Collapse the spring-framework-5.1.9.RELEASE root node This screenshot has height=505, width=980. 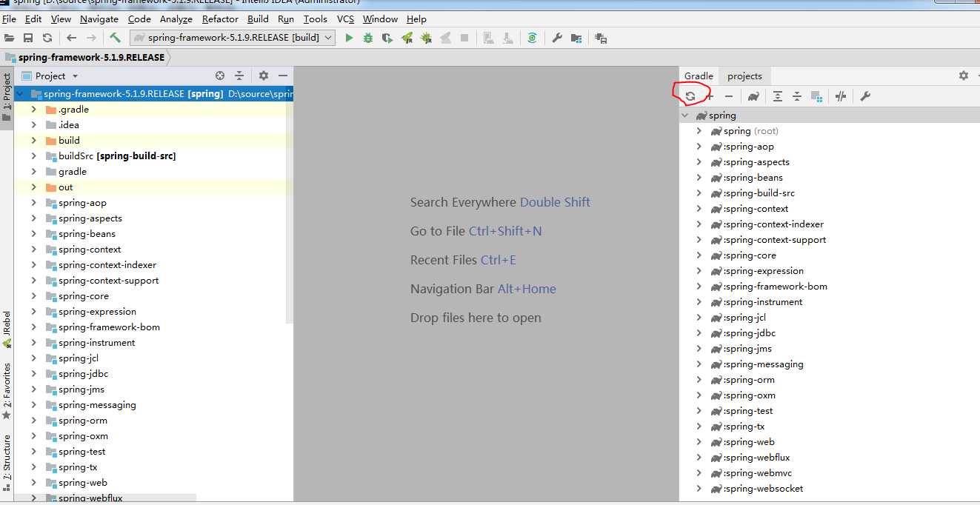[x=20, y=93]
